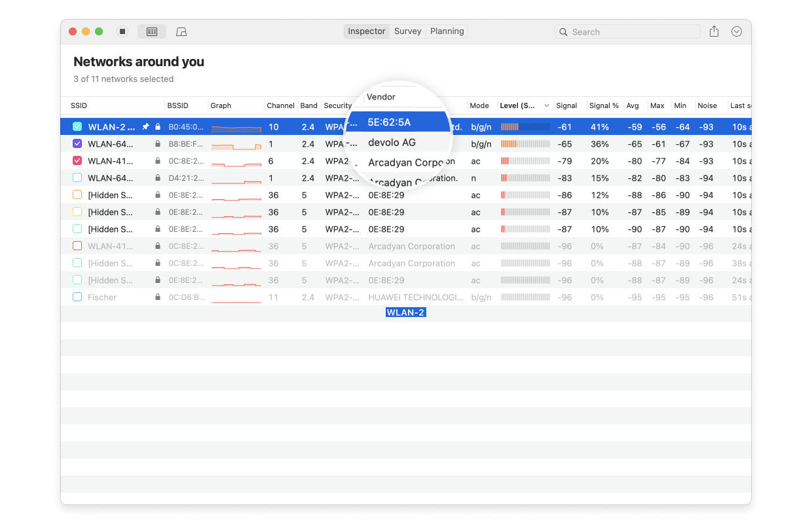The image size is (812, 524).
Task: Switch to the Planning tab
Action: click(446, 31)
